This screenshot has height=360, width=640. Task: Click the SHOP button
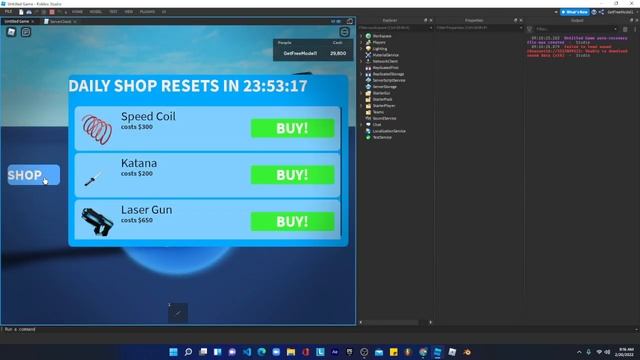(x=33, y=175)
